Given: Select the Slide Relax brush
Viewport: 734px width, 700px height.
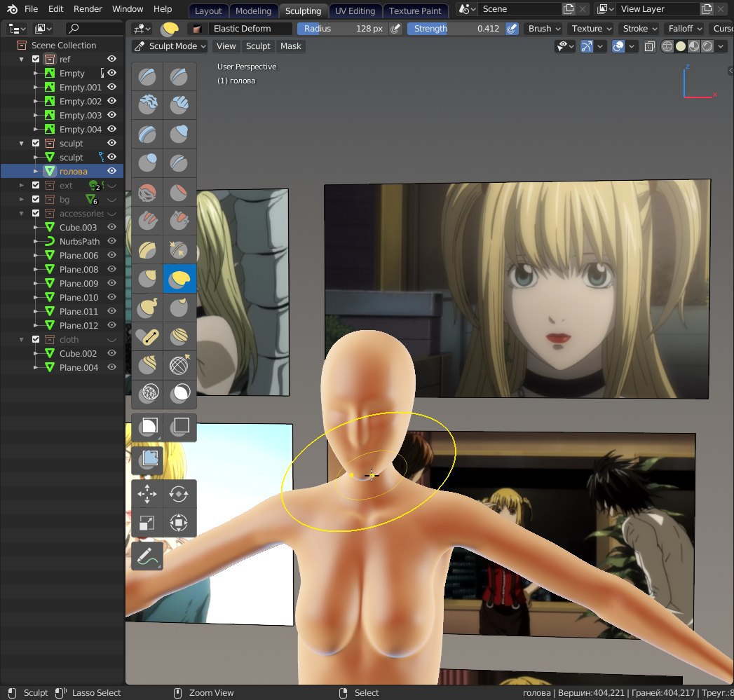Looking at the screenshot, I should pyautogui.click(x=179, y=365).
